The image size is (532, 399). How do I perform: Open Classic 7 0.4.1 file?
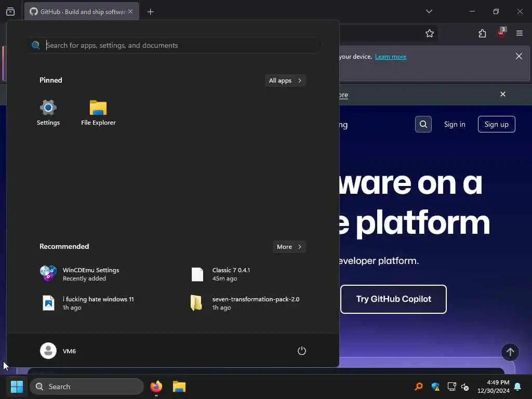click(221, 274)
